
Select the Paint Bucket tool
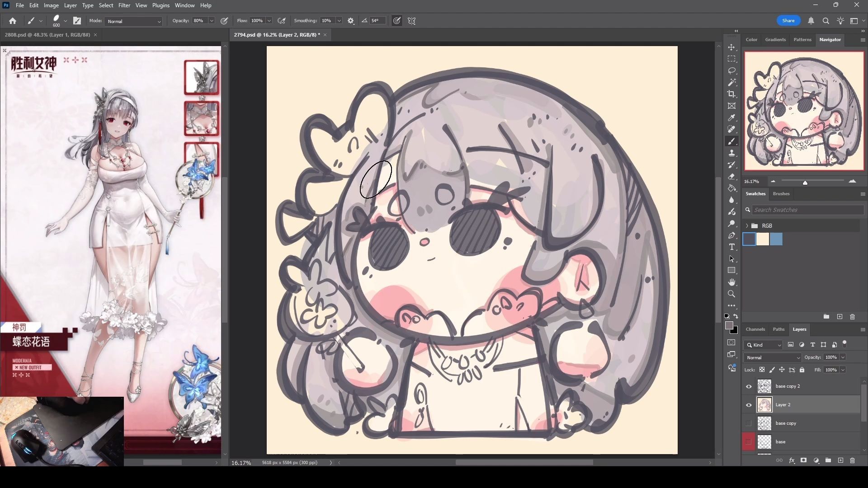tap(731, 188)
